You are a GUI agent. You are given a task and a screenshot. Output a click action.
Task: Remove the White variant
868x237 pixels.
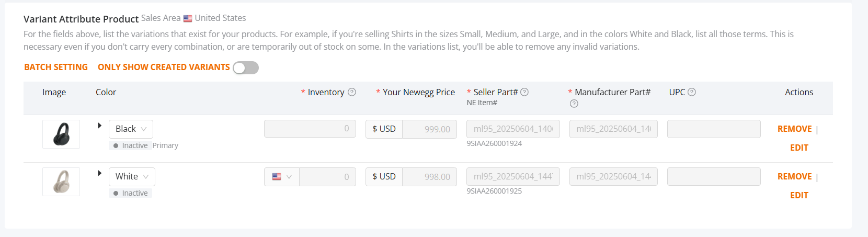794,176
